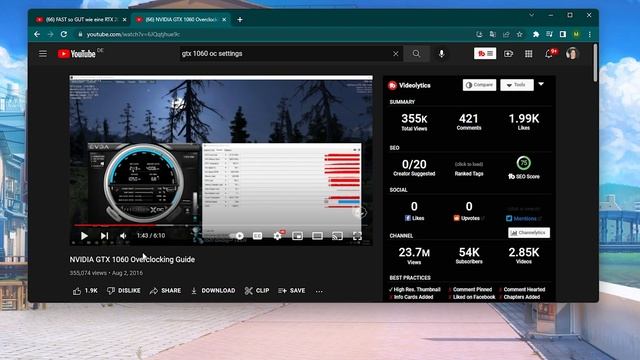This screenshot has width=640, height=360.
Task: Click the Reddit Upvotes icon
Action: 456,218
